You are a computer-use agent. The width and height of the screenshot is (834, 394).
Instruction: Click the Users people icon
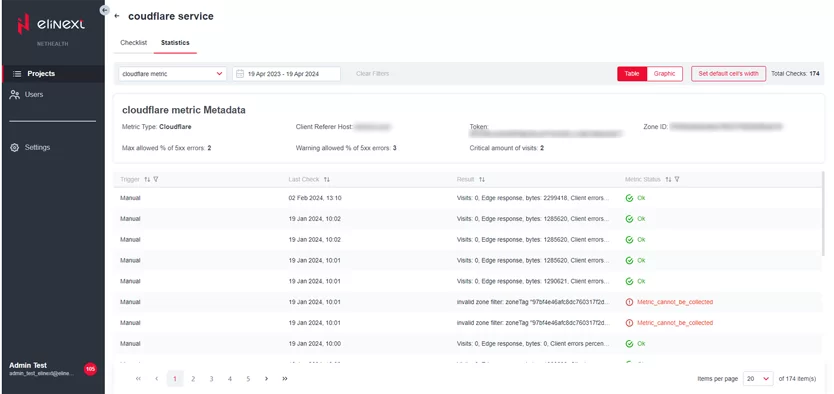[x=15, y=95]
